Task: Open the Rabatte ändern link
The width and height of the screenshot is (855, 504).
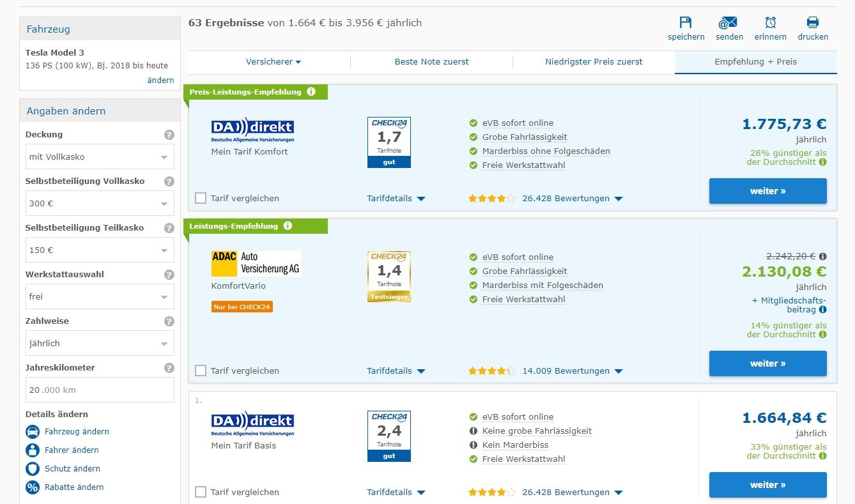Action: 74,487
